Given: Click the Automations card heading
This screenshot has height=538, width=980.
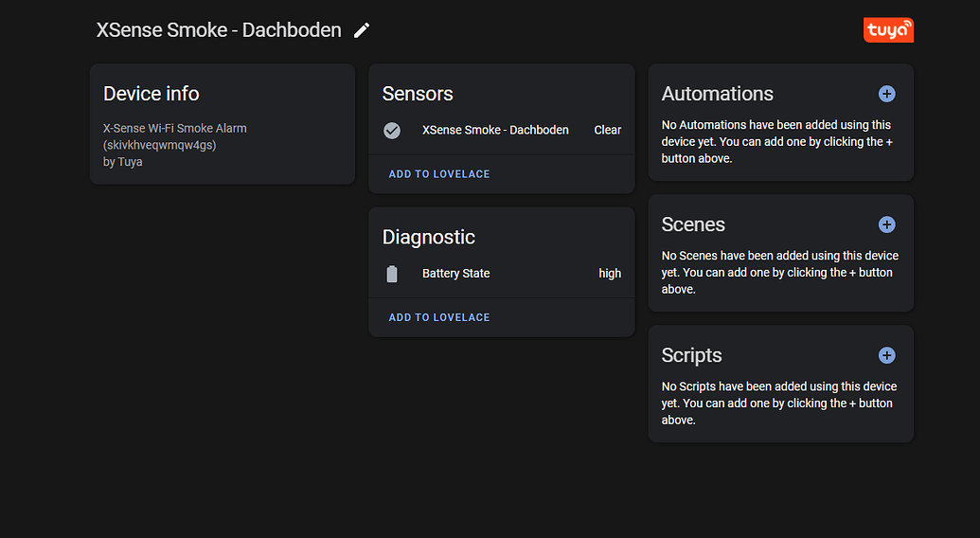Looking at the screenshot, I should tap(718, 94).
